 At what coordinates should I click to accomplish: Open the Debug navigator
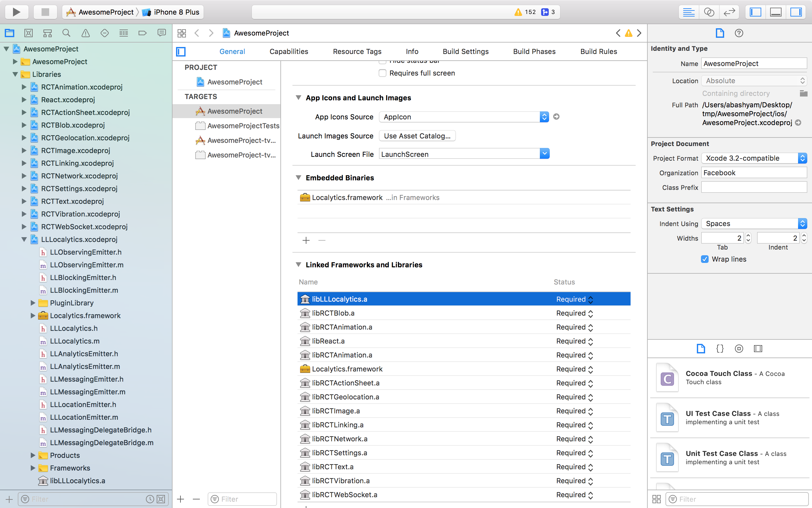[x=123, y=33]
